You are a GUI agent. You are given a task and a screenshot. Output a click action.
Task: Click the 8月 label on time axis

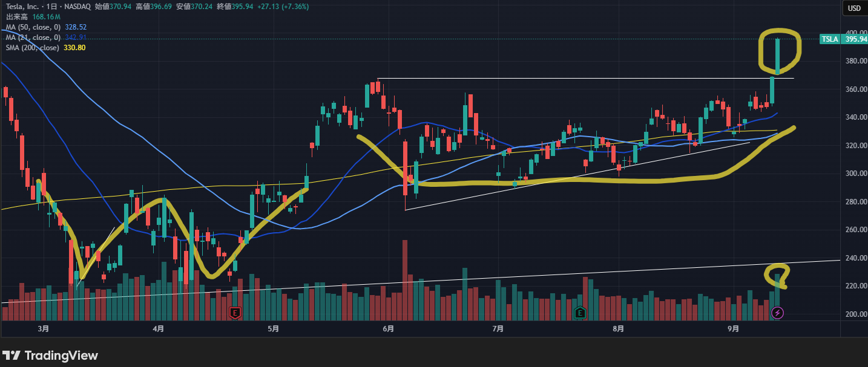(618, 329)
